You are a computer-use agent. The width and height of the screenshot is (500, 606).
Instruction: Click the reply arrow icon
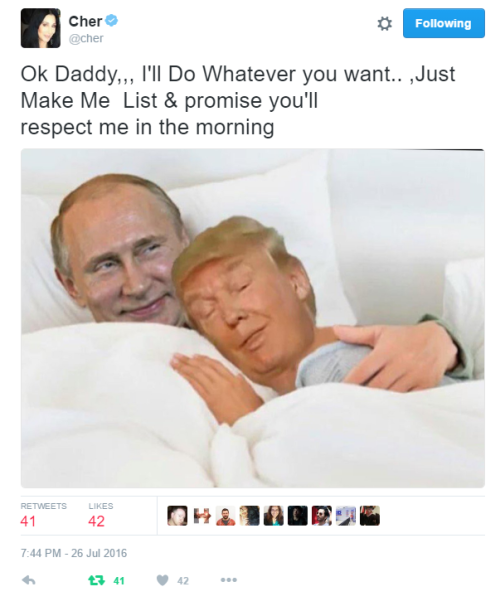coord(29,580)
